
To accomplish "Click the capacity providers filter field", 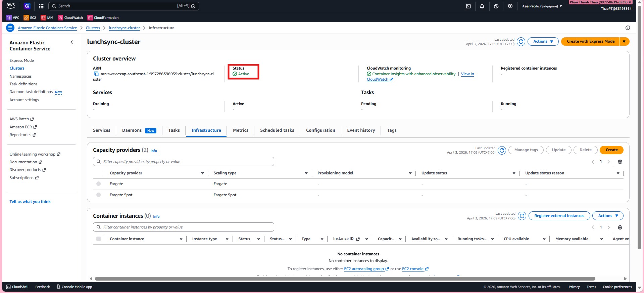I will pyautogui.click(x=184, y=162).
